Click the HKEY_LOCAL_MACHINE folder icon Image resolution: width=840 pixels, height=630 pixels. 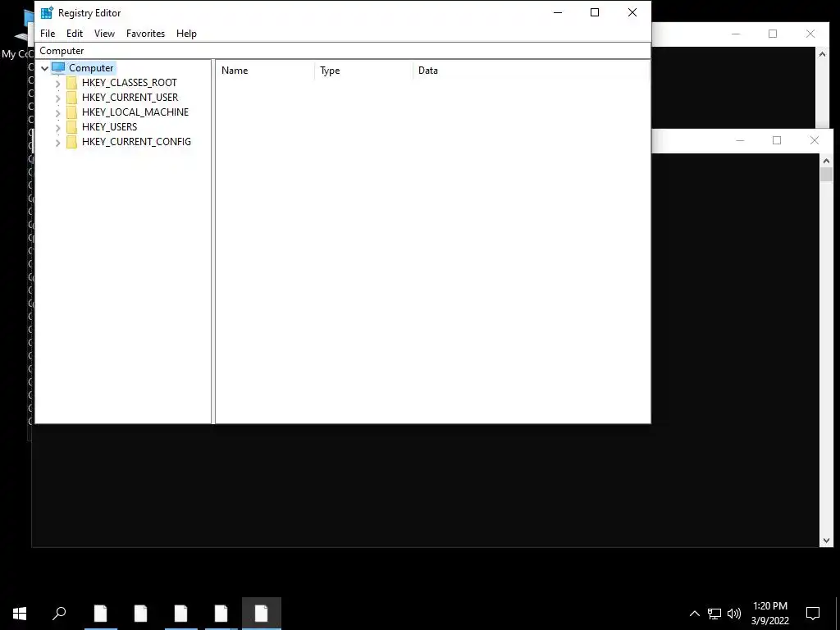(x=72, y=112)
